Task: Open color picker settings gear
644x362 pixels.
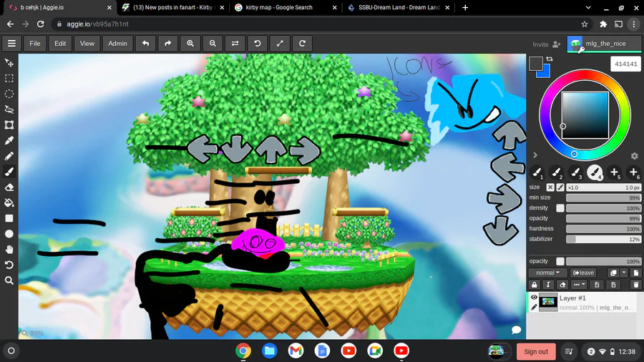Action: click(634, 156)
